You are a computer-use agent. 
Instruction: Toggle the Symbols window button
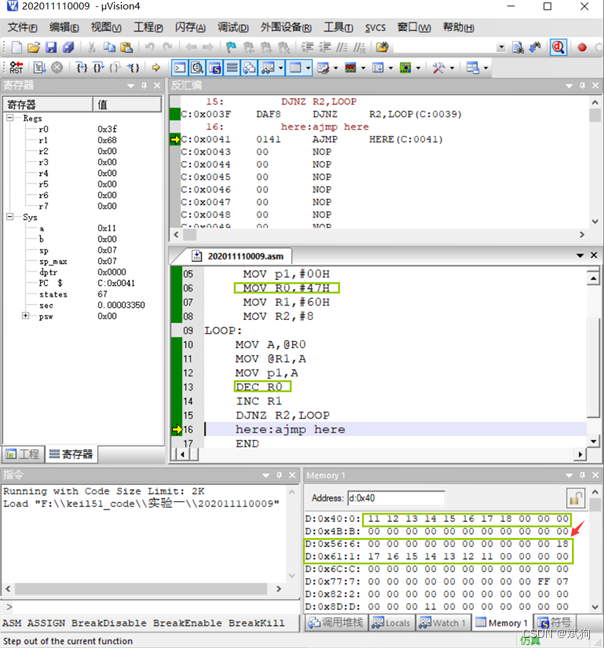click(x=215, y=67)
